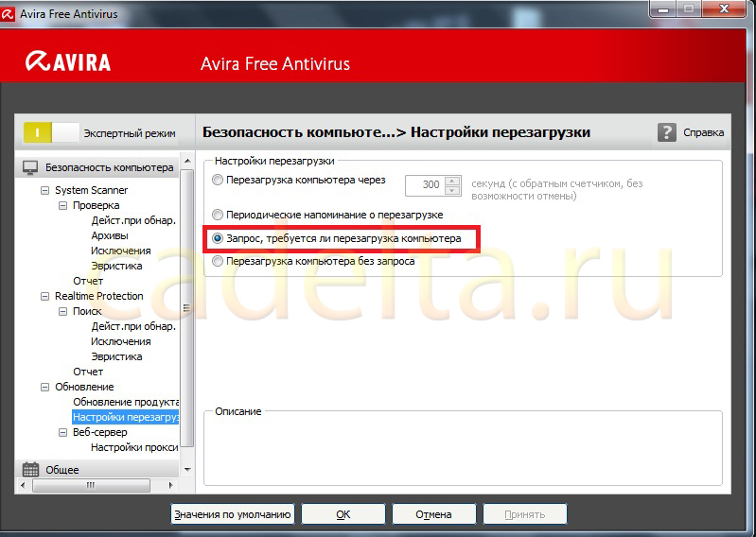Select Архивы in the settings tree
756x537 pixels.
(110, 235)
